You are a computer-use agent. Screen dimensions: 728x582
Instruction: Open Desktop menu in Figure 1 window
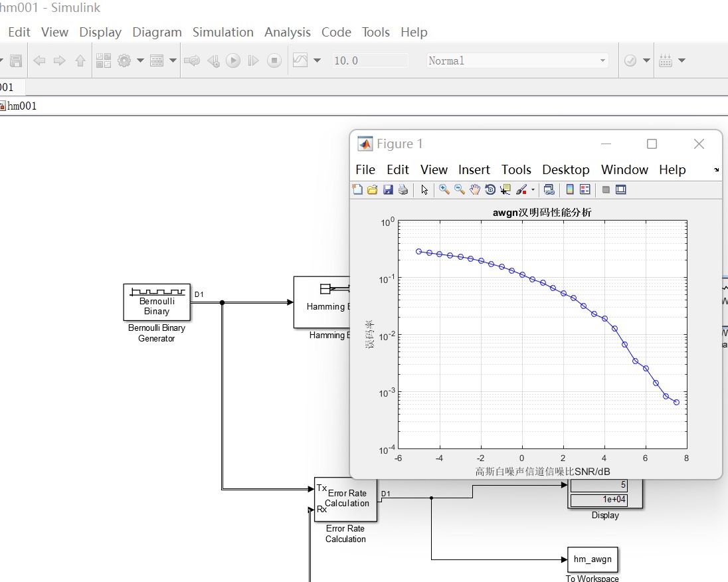point(565,169)
